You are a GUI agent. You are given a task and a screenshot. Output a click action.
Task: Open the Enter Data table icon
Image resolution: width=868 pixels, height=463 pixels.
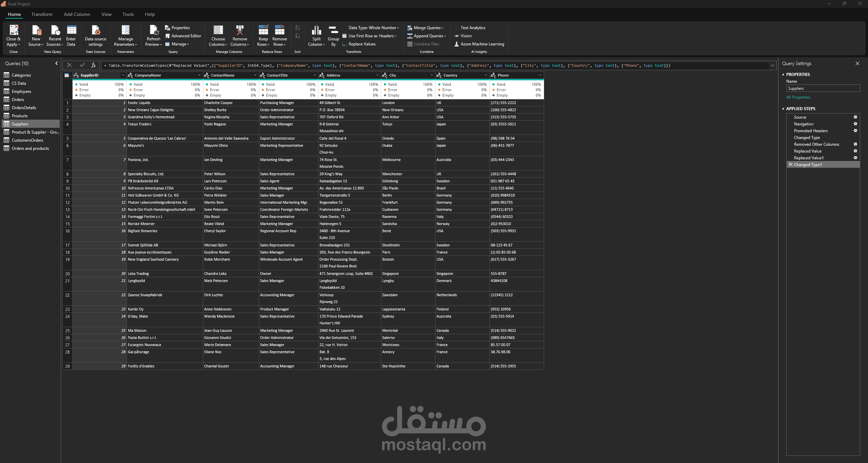(71, 31)
